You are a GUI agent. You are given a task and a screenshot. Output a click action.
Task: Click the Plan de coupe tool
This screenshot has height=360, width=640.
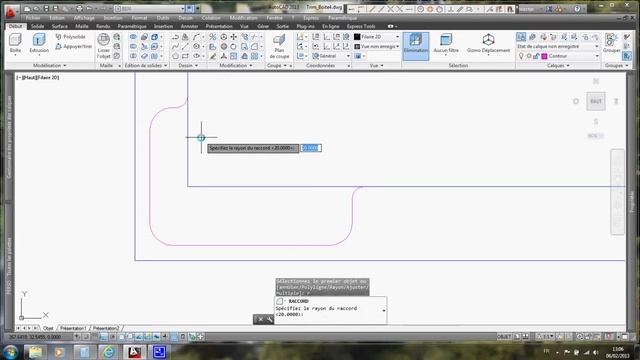point(279,46)
